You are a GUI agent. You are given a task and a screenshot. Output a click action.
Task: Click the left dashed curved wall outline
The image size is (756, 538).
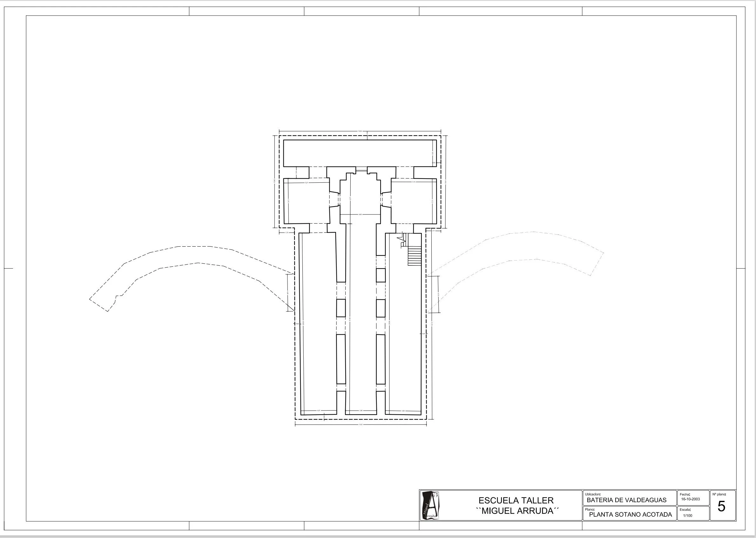pyautogui.click(x=195, y=246)
